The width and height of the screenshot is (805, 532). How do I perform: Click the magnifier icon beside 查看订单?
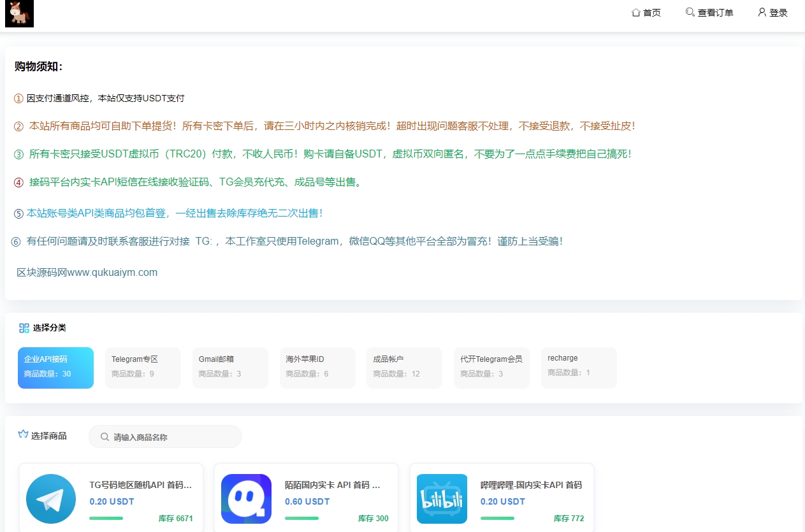tap(690, 12)
